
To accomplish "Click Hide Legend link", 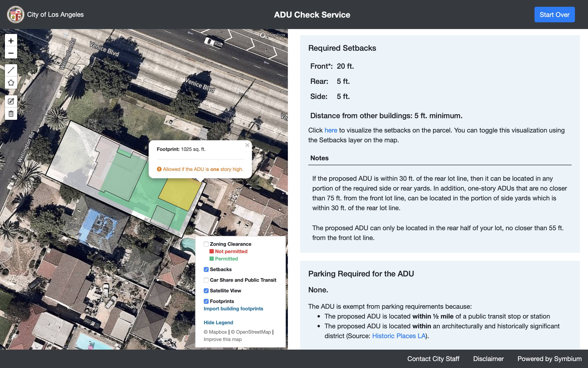I will (x=218, y=322).
